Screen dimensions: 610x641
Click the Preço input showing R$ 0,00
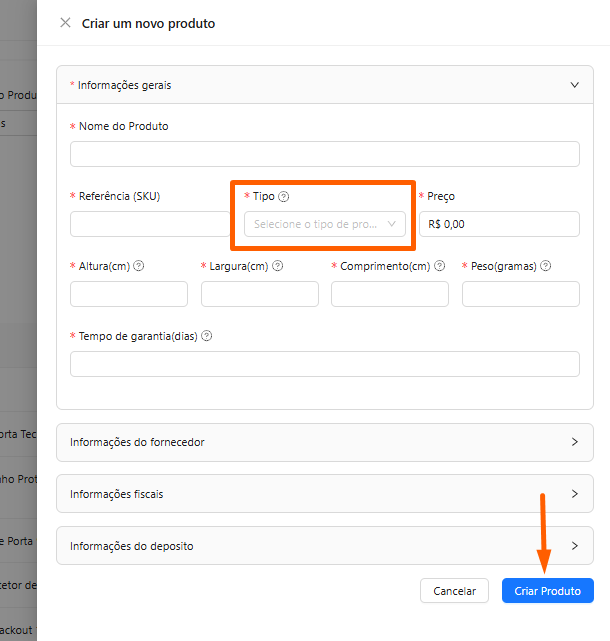[x=499, y=224]
